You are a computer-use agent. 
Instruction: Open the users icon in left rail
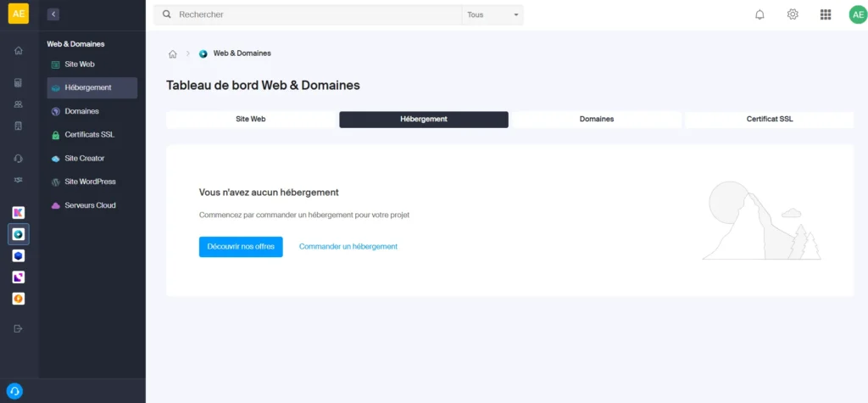coord(19,104)
